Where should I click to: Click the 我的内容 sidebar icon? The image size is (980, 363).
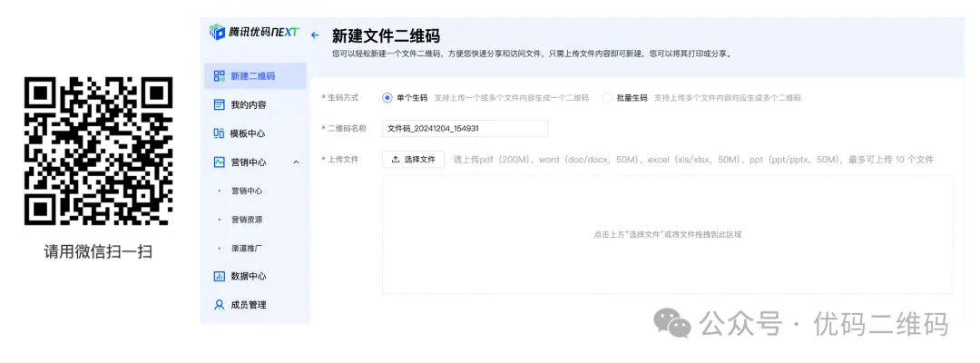219,105
